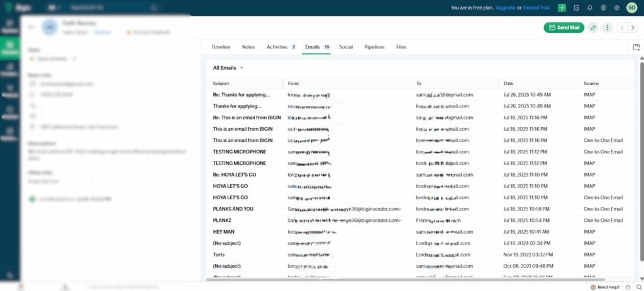Image resolution: width=644 pixels, height=291 pixels.
Task: Open the settings gear in the top bar
Action: [x=616, y=8]
